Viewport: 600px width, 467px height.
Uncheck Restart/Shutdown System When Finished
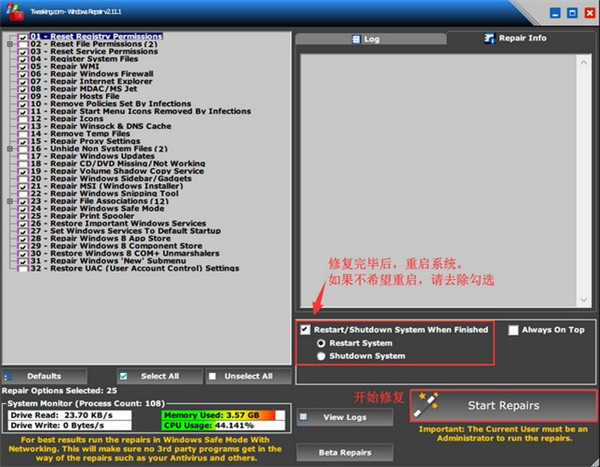pyautogui.click(x=305, y=329)
